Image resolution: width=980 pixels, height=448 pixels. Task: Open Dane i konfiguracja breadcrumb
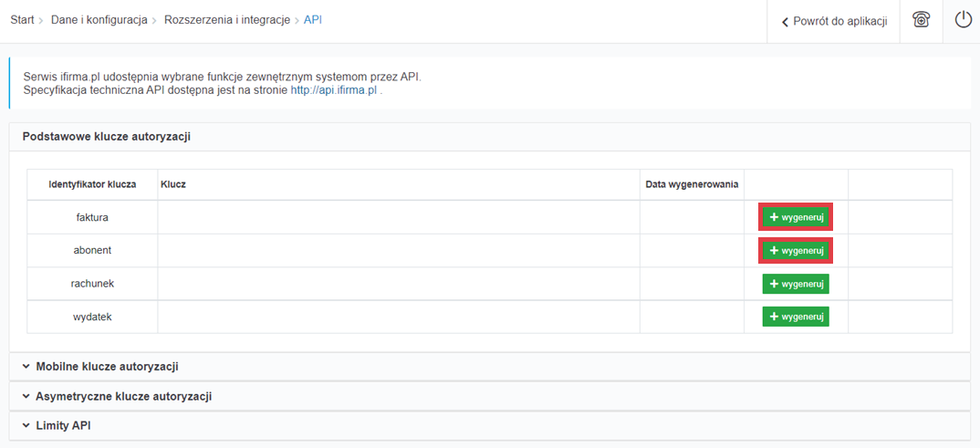99,20
